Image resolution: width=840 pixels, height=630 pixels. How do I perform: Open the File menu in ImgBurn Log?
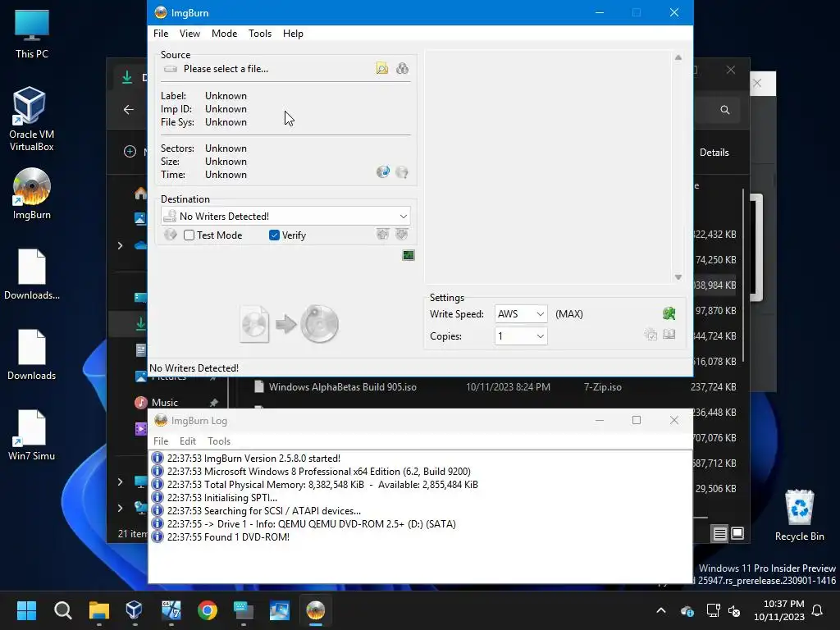click(161, 441)
